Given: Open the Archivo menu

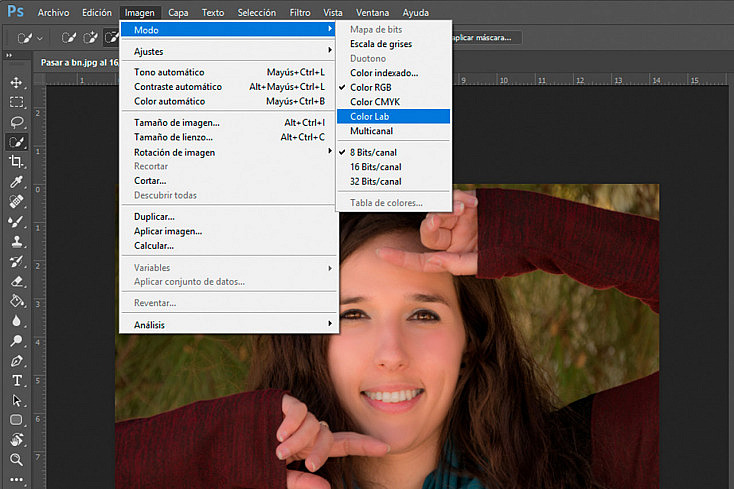Looking at the screenshot, I should [53, 13].
